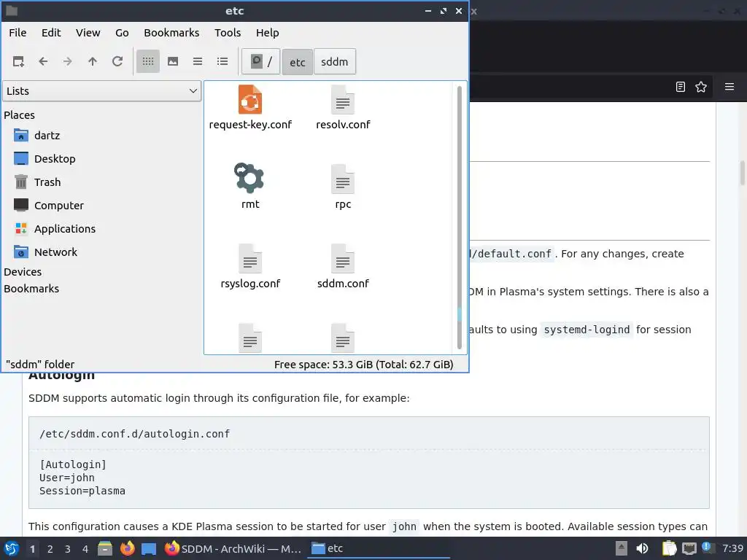
Task: Select the resolv.conf file icon
Action: pyautogui.click(x=343, y=99)
